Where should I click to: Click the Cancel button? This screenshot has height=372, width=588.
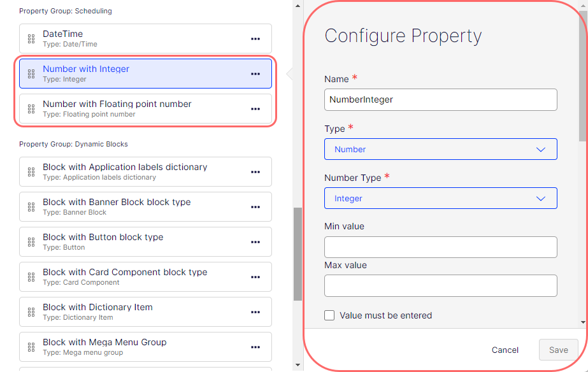(505, 350)
